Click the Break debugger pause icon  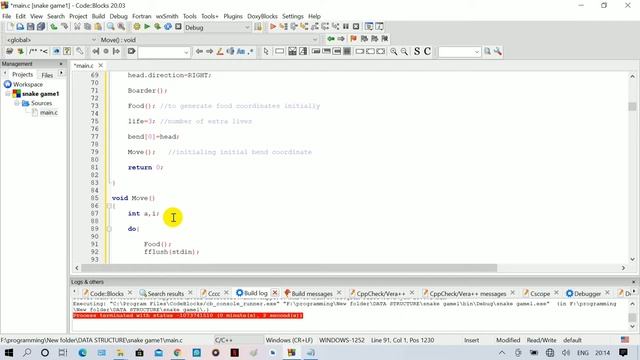click(346, 27)
